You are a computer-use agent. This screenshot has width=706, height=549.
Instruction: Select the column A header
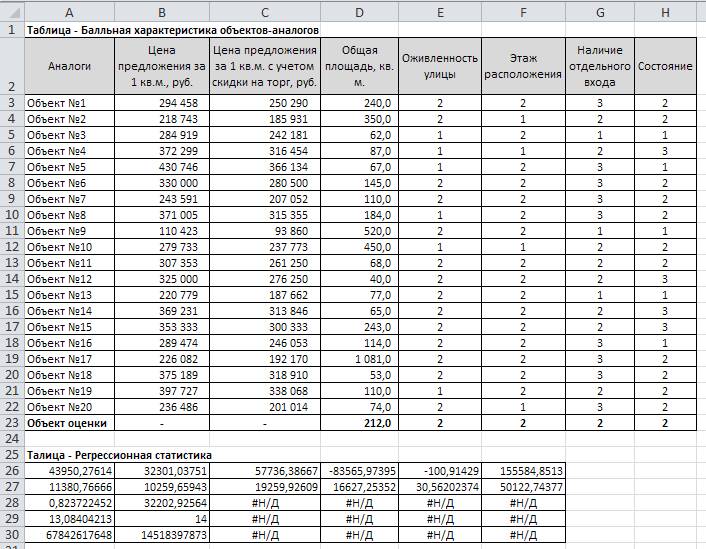[x=68, y=10]
